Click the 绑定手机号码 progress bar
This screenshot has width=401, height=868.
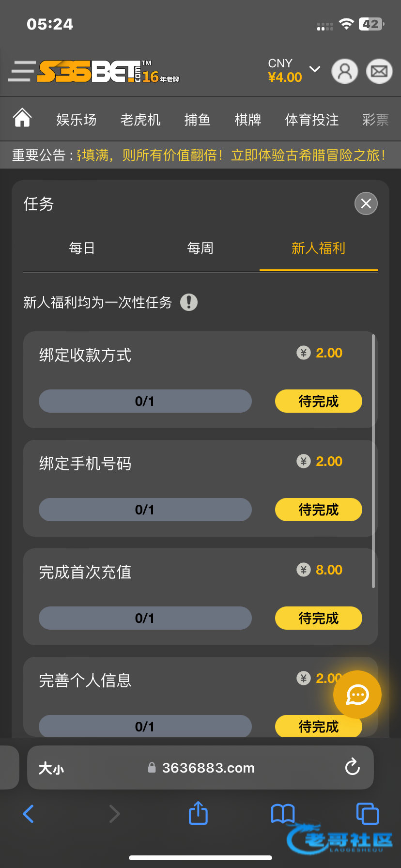pyautogui.click(x=145, y=510)
